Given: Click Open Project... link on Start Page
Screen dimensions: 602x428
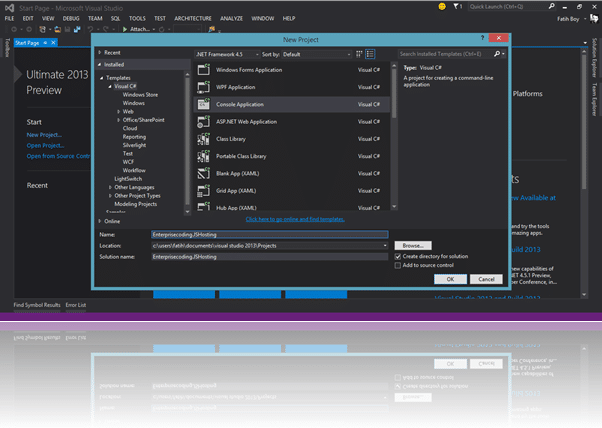Looking at the screenshot, I should 45,145.
